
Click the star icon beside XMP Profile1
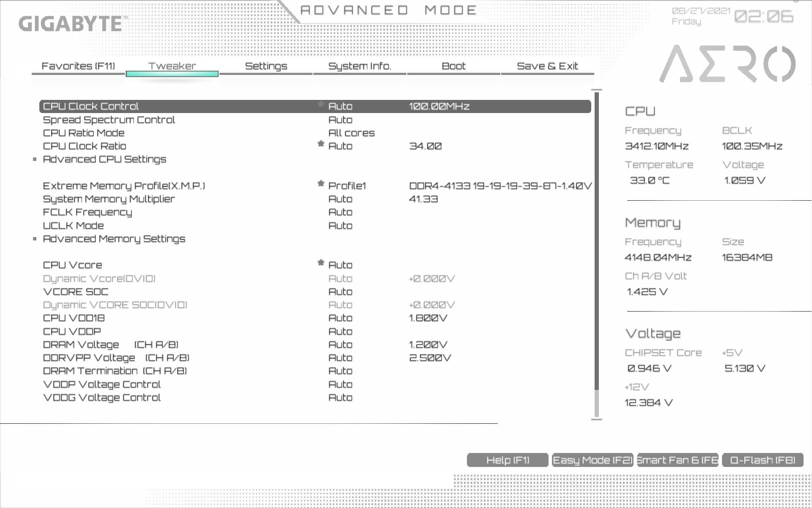321,184
